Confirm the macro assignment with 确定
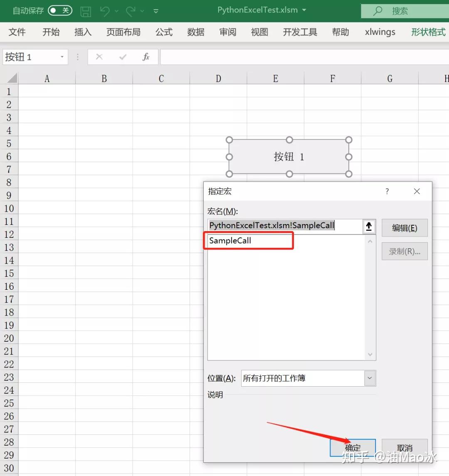The image size is (449, 476). (x=353, y=448)
